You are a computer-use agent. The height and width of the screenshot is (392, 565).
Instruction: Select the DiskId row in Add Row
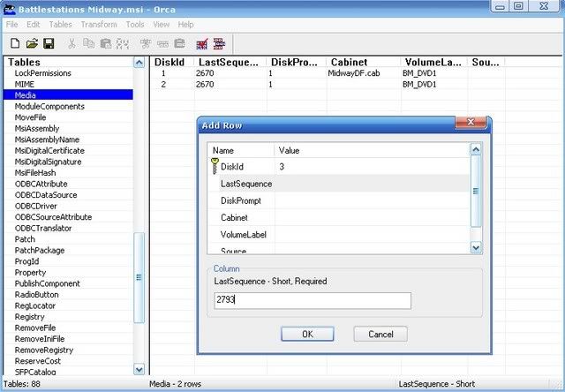tap(339, 167)
